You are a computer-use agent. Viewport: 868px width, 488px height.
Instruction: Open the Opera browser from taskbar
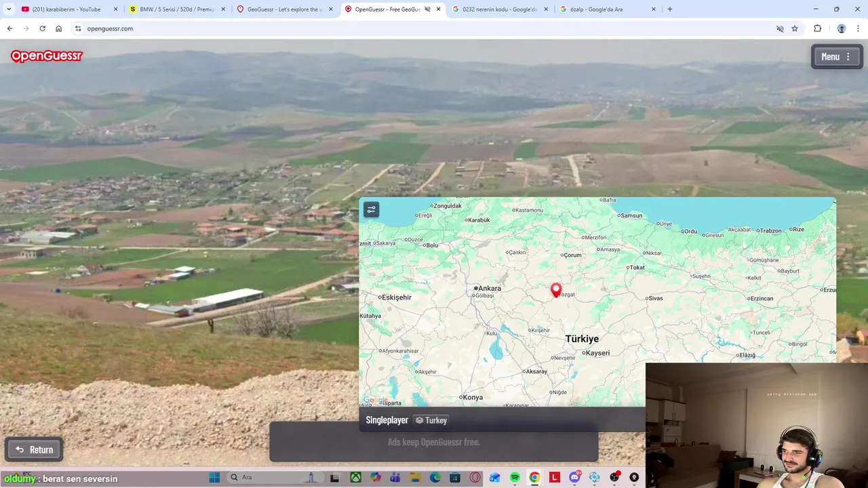click(475, 477)
